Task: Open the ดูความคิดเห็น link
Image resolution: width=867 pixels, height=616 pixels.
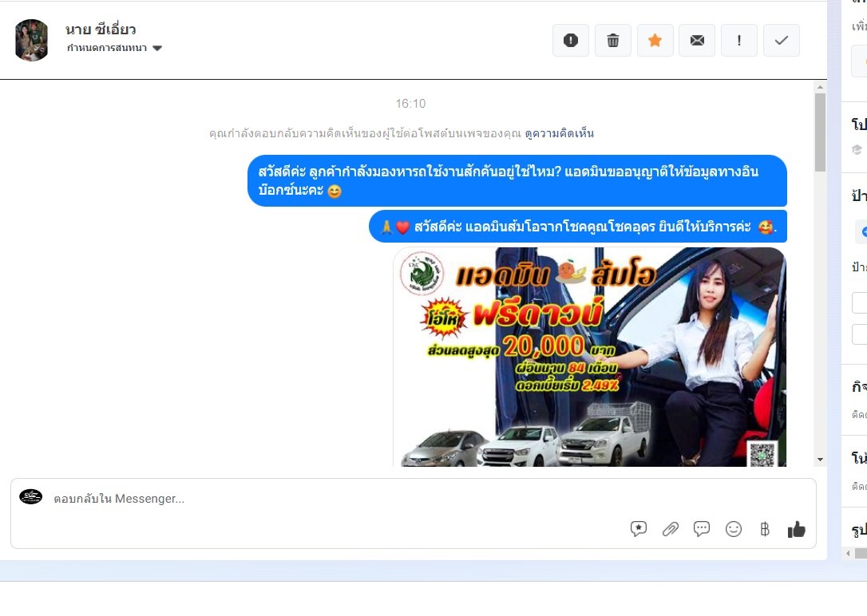Action: [559, 133]
